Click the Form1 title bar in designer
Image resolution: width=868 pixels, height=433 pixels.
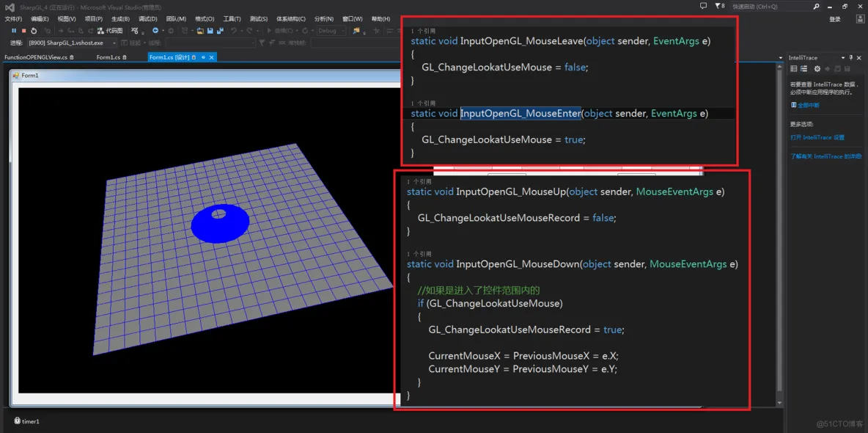coord(205,75)
